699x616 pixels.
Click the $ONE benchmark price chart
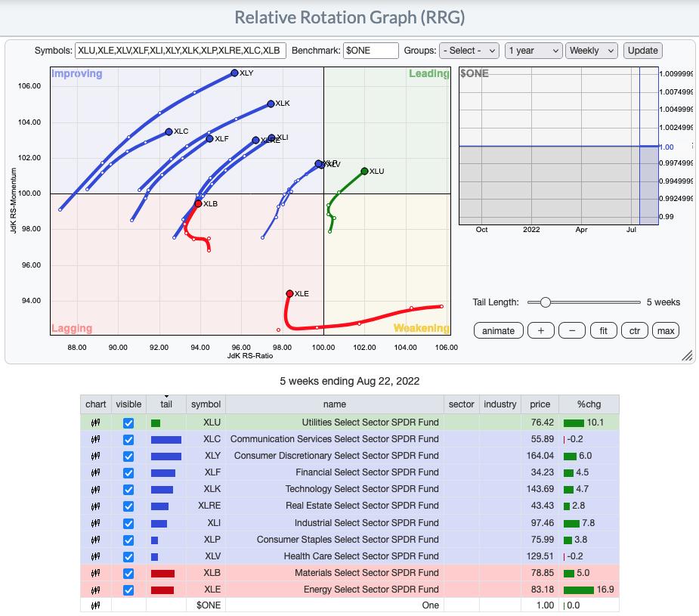[x=558, y=146]
